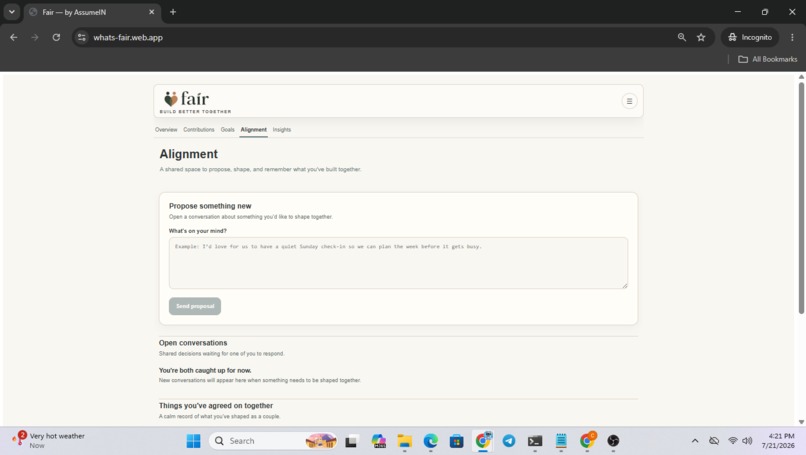
Task: Open the clock and date panel
Action: [778, 441]
